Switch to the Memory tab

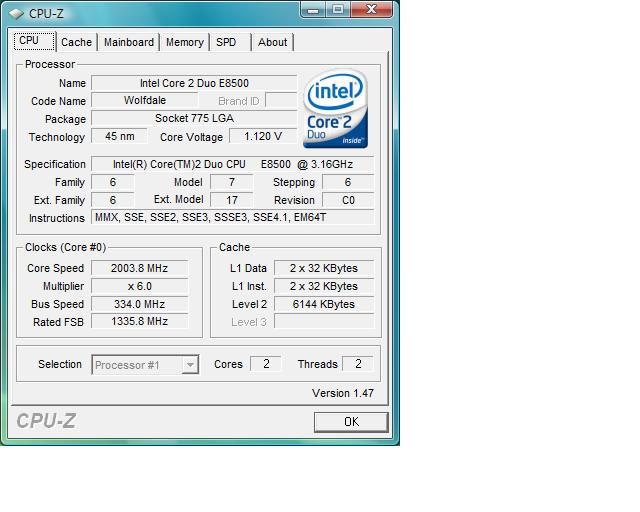coord(184,42)
